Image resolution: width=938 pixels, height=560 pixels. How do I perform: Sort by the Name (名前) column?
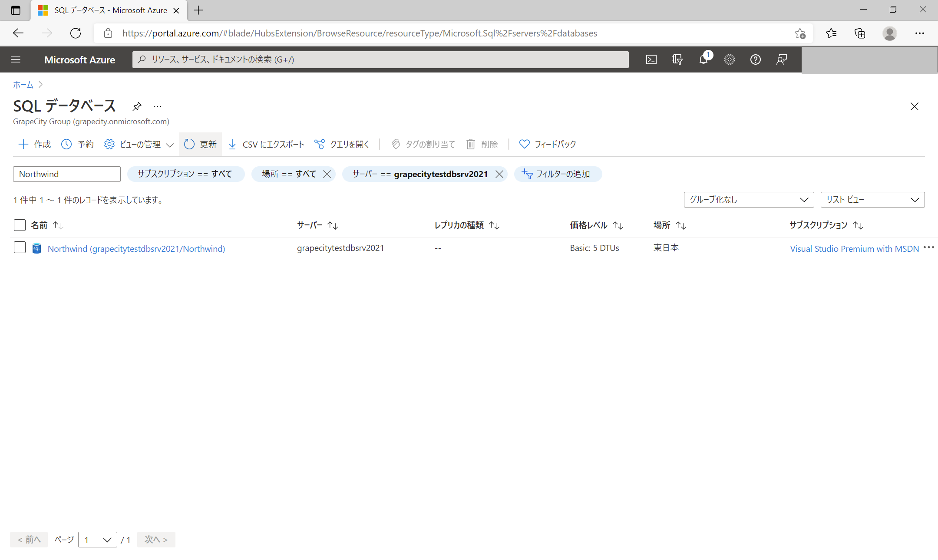tap(47, 225)
